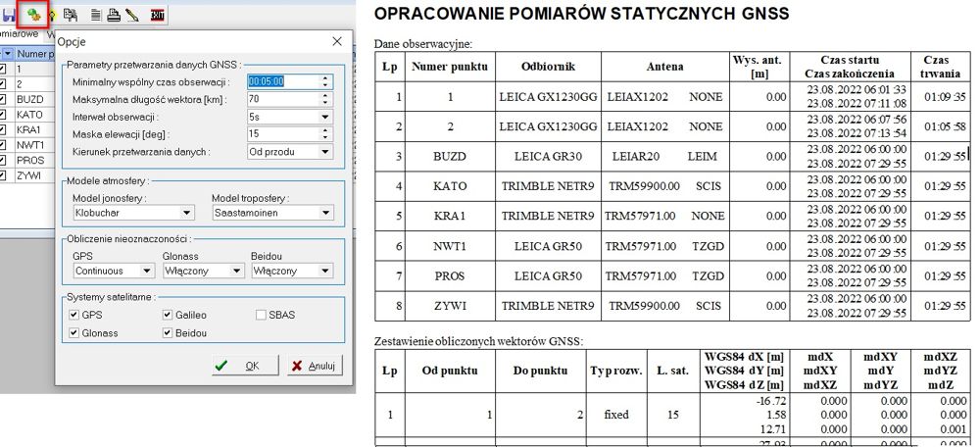Image resolution: width=980 pixels, height=447 pixels.
Task: Click the ZYWI point number cell in report
Action: point(450,306)
